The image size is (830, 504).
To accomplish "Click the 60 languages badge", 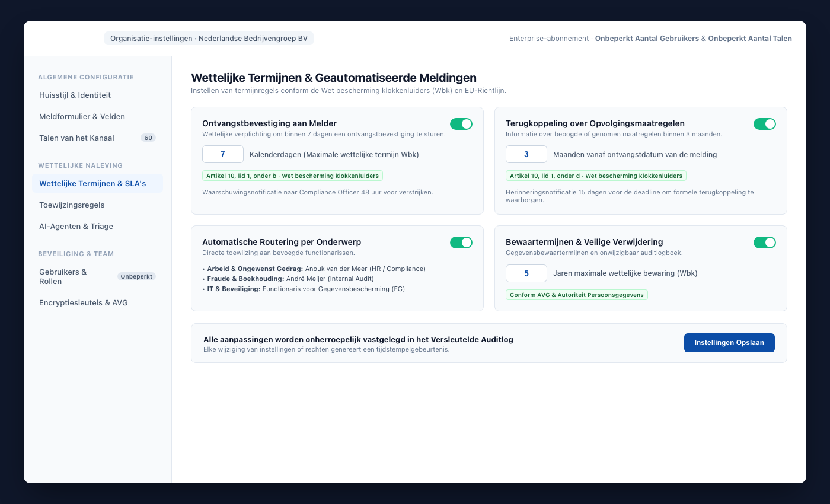I will (148, 138).
